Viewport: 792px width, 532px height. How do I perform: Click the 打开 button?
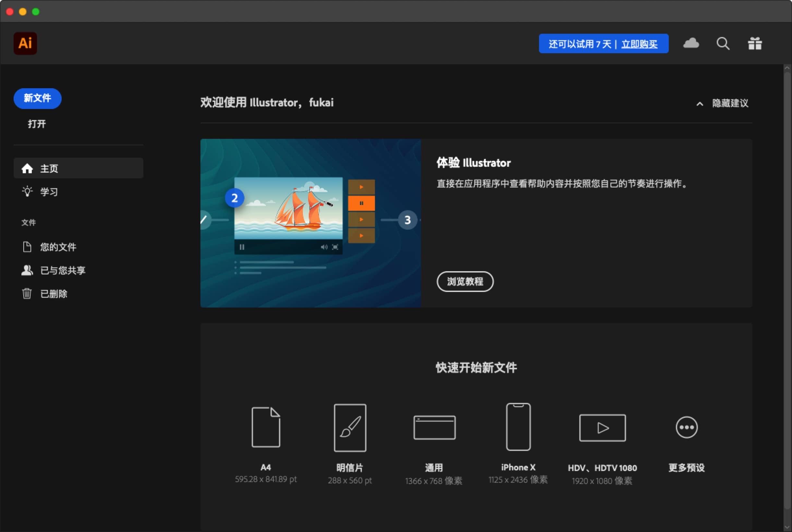[37, 124]
